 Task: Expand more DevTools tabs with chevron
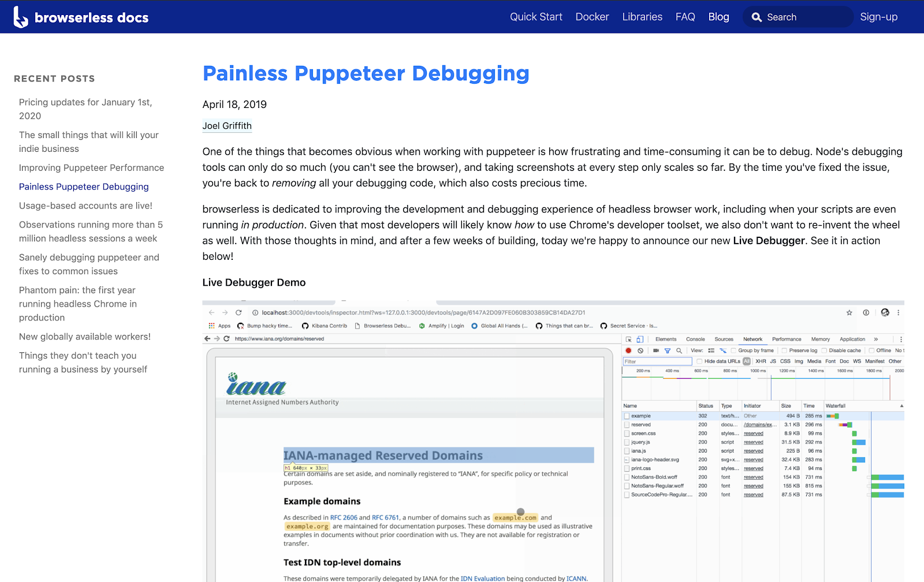(876, 339)
